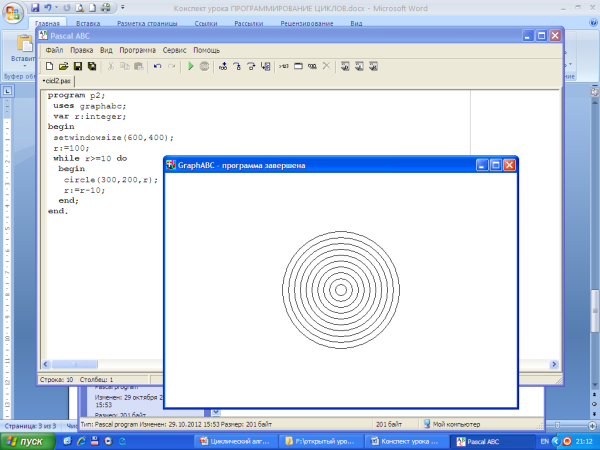Open the Файл menu

pos(54,49)
